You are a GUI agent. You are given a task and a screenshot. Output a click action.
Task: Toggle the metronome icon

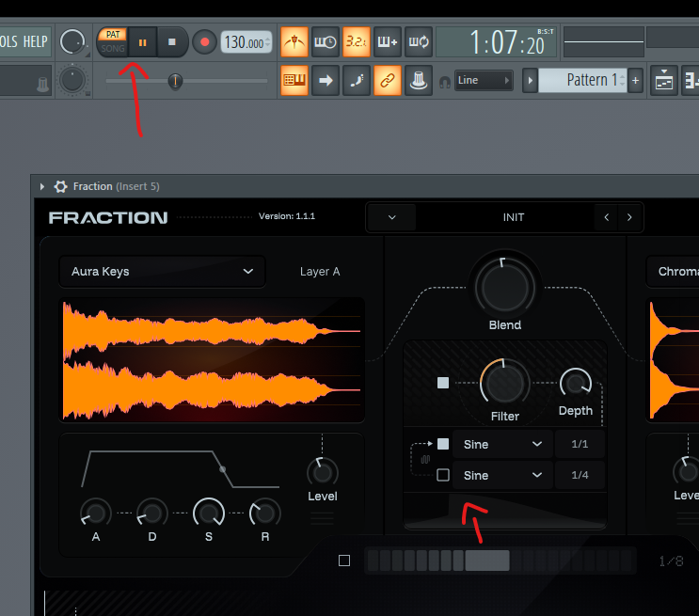pyautogui.click(x=294, y=41)
